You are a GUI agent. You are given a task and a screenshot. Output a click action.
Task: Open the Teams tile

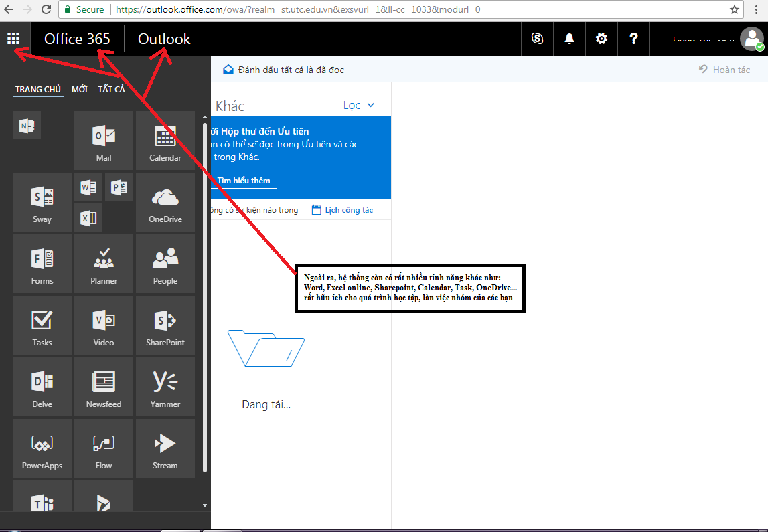click(42, 497)
